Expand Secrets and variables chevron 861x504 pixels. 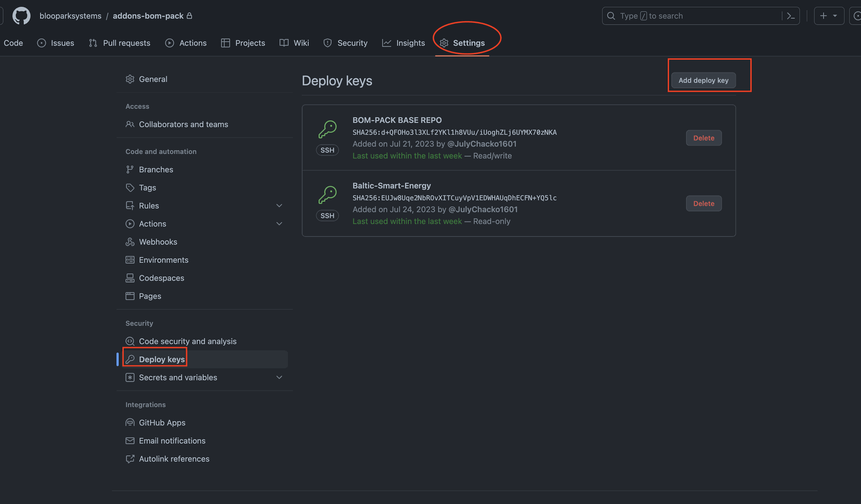[279, 378]
